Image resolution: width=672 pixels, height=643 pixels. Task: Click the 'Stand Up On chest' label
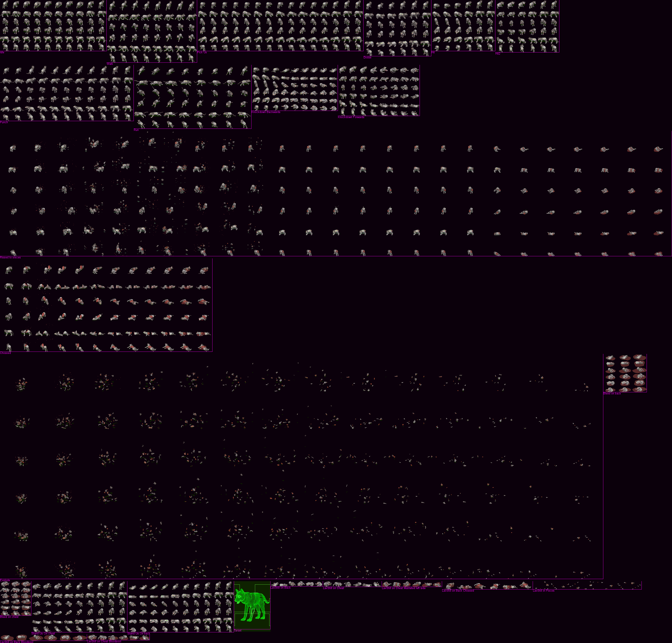coord(43,633)
